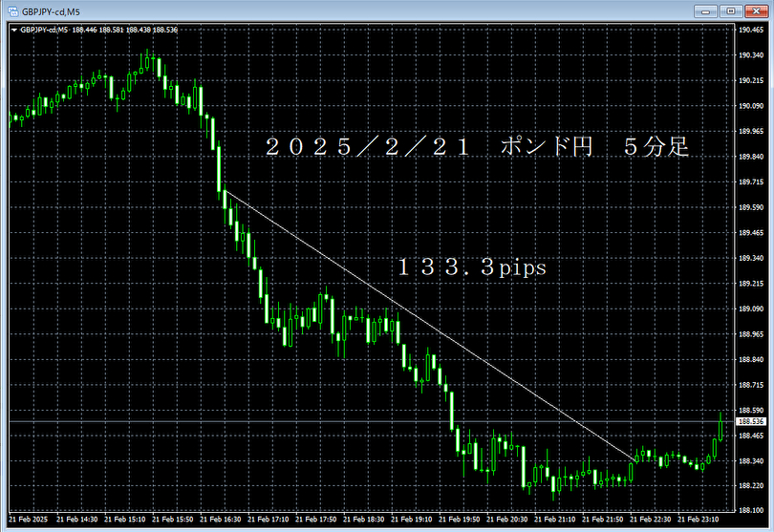The width and height of the screenshot is (774, 532).
Task: Click price scale value 189.715
Action: pyautogui.click(x=751, y=182)
